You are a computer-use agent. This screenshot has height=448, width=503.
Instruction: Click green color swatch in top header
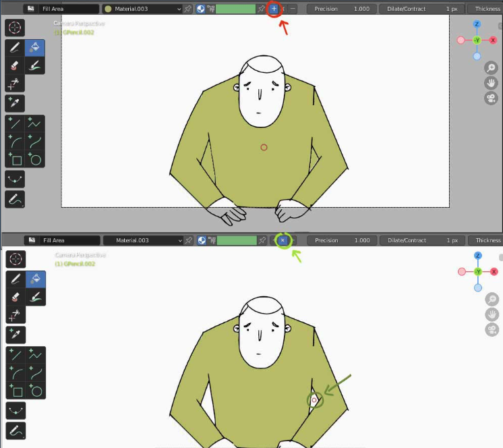236,9
